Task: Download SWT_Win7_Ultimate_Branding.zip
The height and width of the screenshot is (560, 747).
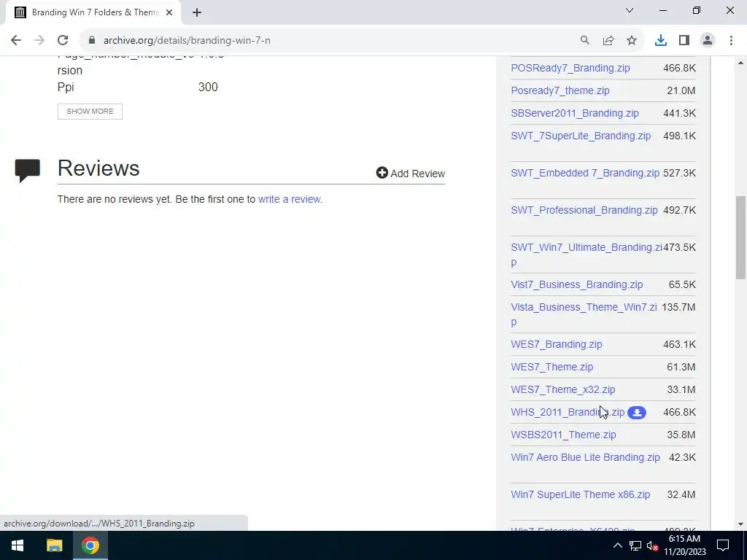Action: click(x=587, y=248)
